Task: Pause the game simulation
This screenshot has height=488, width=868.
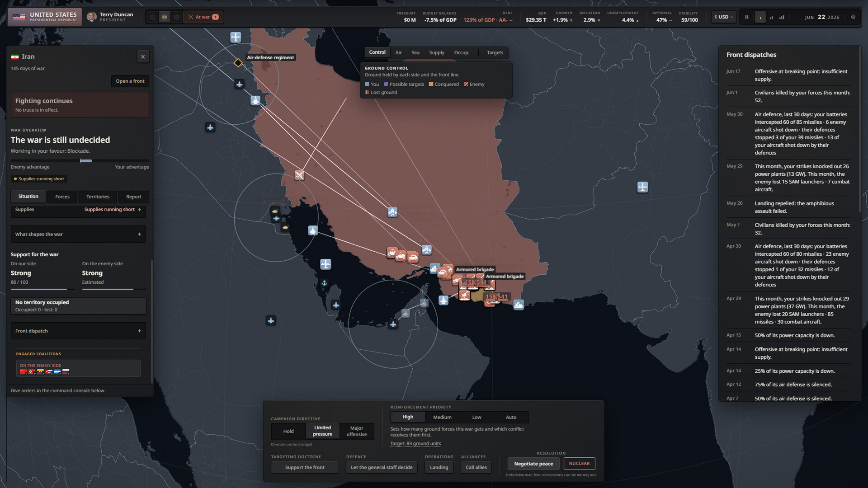Action: pyautogui.click(x=746, y=17)
